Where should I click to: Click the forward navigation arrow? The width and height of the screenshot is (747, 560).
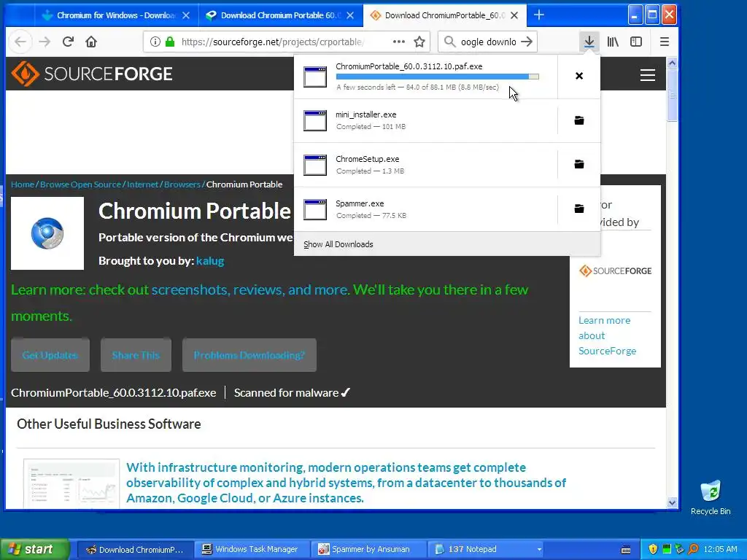[x=44, y=42]
